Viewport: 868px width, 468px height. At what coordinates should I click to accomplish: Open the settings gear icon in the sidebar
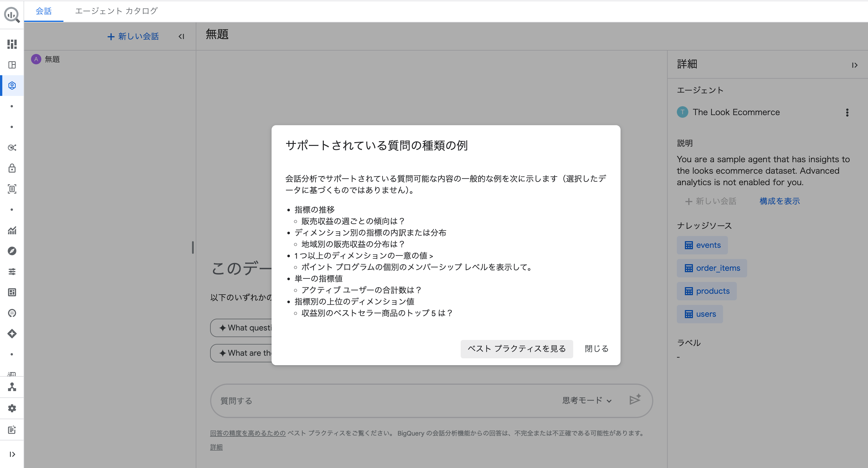(12, 408)
